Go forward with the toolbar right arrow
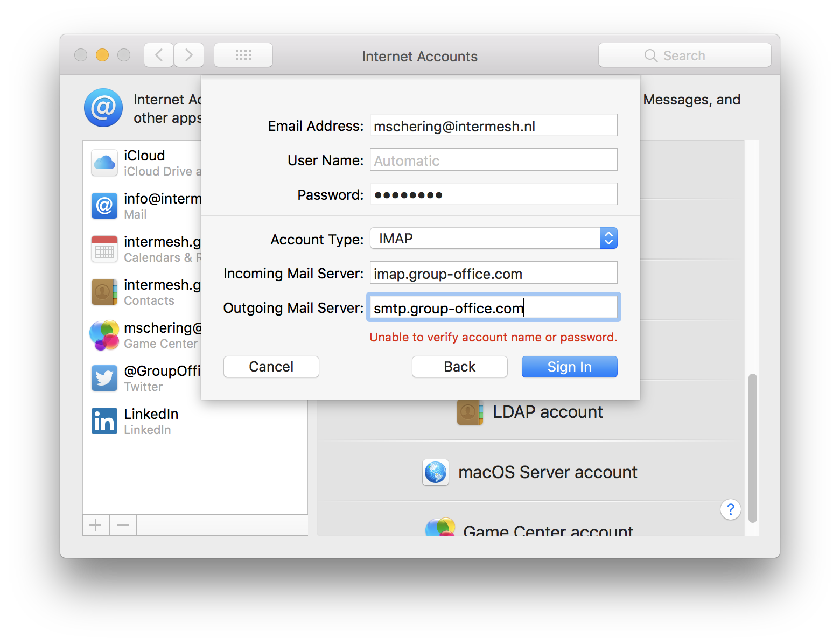Viewport: 840px width, 644px height. 189,55
